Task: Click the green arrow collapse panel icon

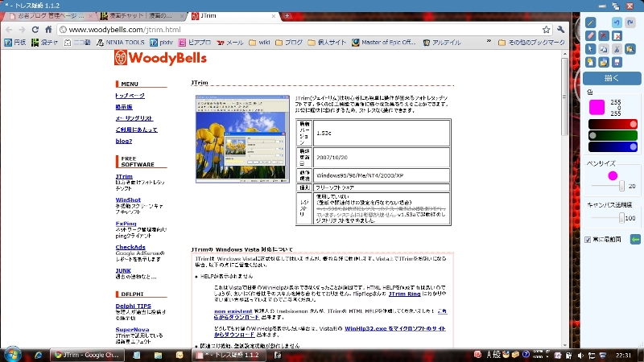Action: 635,239
